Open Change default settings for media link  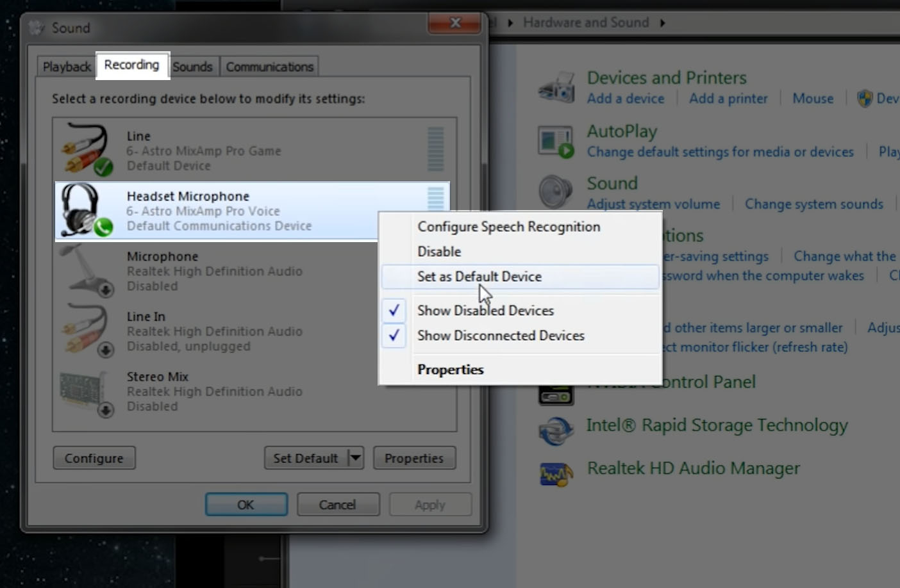(x=721, y=152)
